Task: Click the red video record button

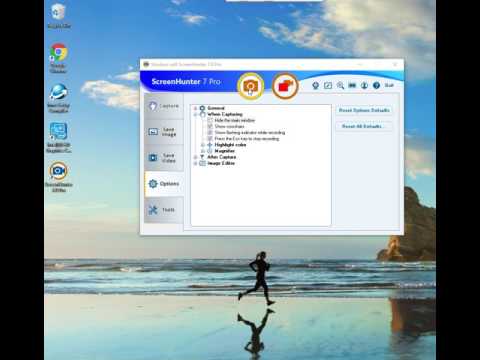Action: click(285, 86)
